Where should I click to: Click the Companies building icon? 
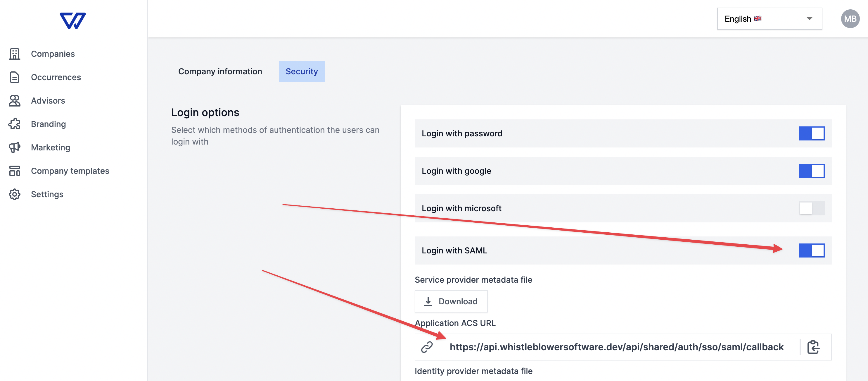coord(15,54)
